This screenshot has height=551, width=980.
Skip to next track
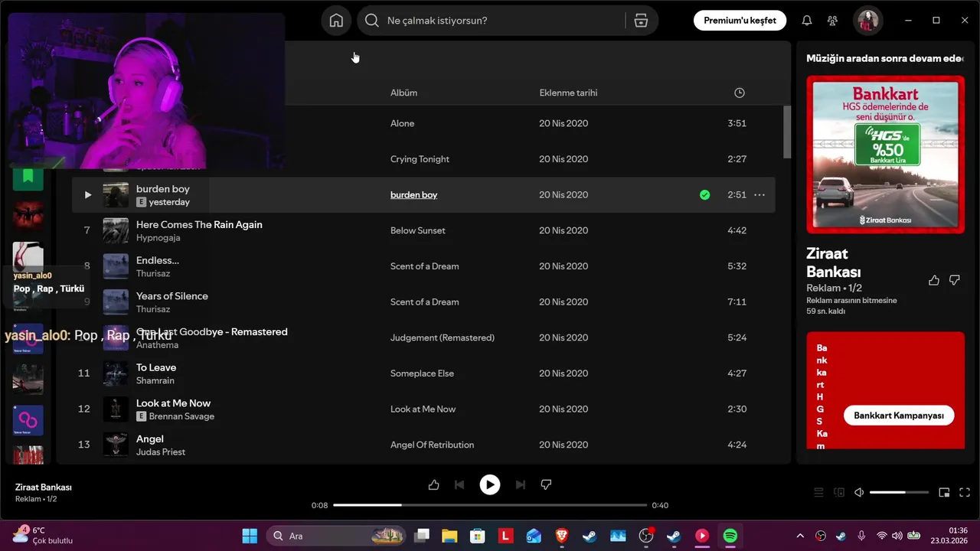521,484
